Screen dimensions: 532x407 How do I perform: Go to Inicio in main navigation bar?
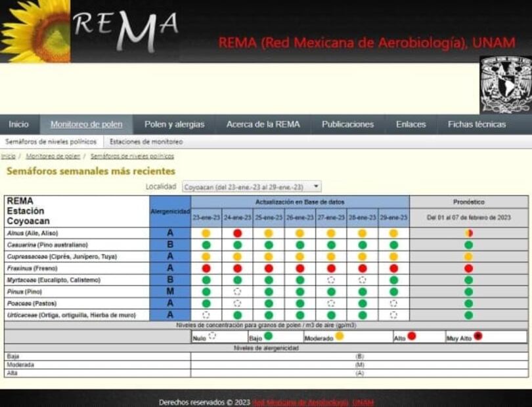tap(18, 124)
